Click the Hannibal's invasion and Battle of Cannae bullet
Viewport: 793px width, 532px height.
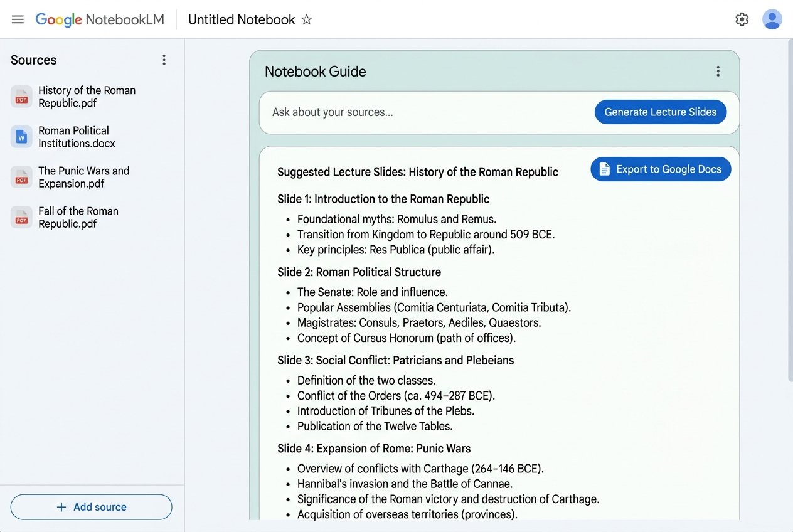(405, 484)
